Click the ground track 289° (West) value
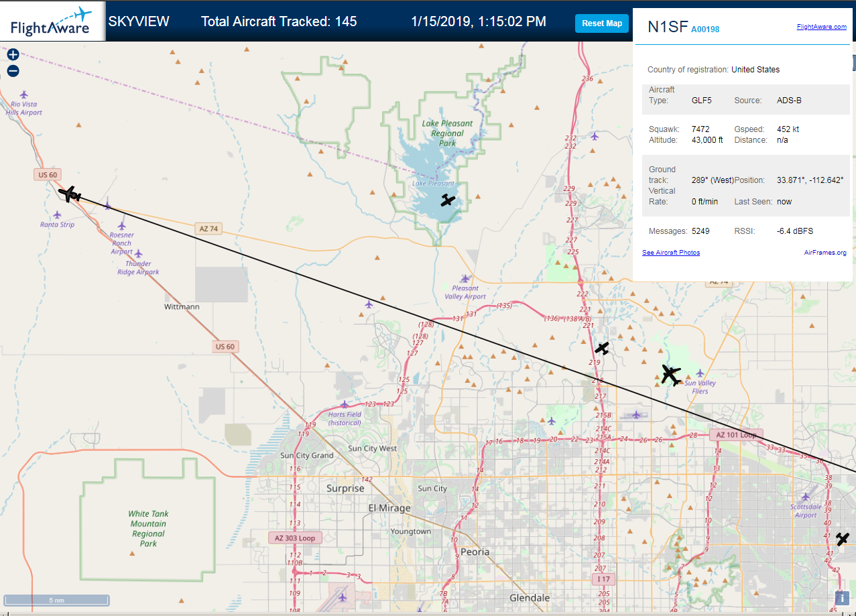Viewport: 856px width, 616px height. pyautogui.click(x=713, y=180)
